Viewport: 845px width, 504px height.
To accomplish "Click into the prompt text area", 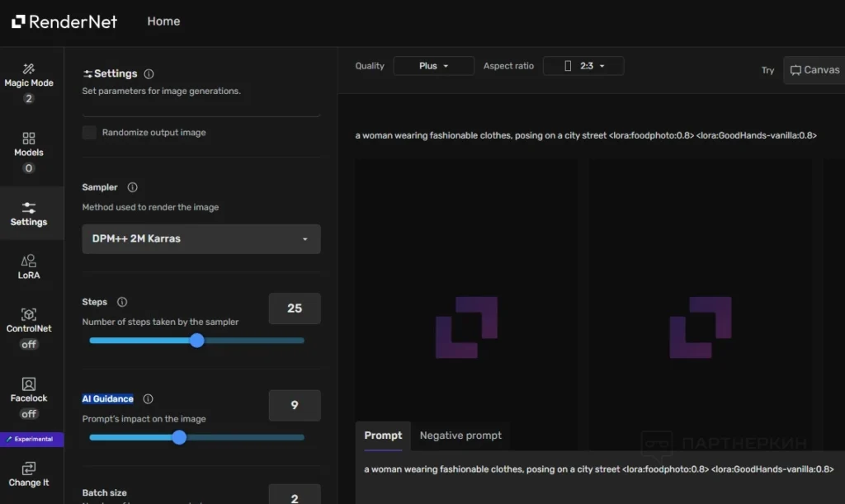I will (600, 477).
